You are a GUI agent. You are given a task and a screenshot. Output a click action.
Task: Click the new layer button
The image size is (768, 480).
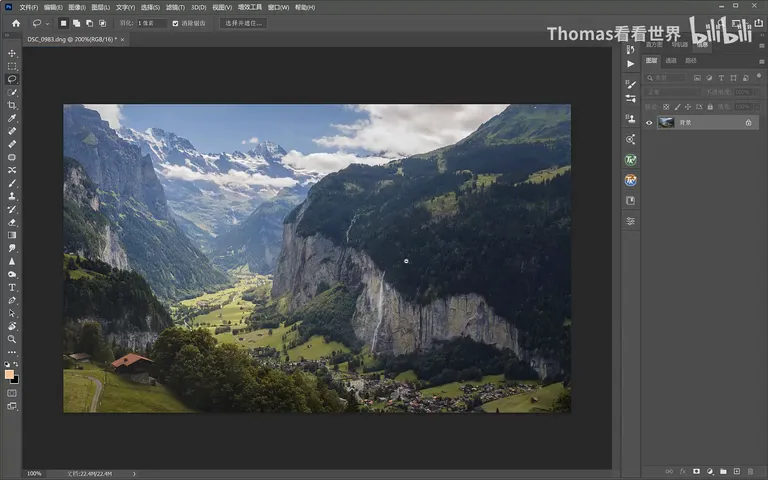click(737, 471)
